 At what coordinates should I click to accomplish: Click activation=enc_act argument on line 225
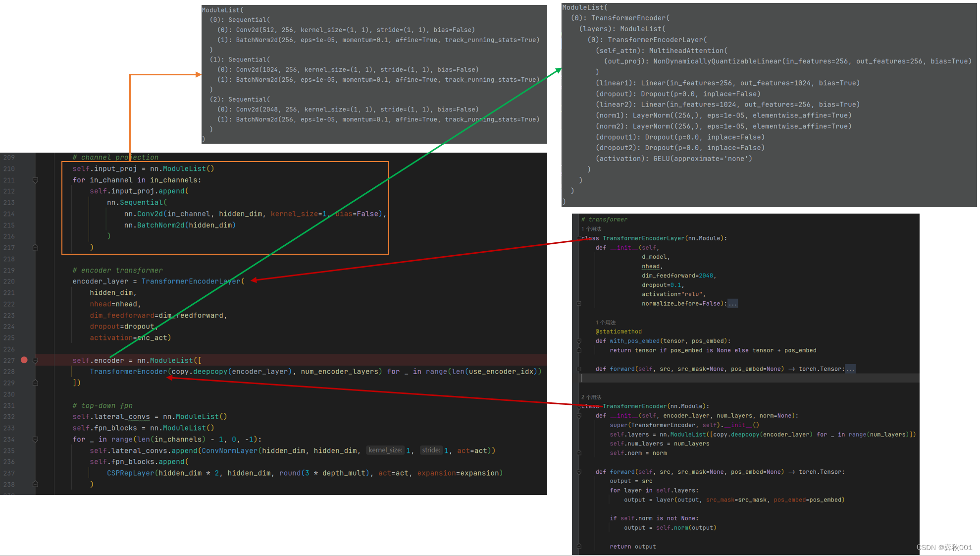click(x=128, y=338)
